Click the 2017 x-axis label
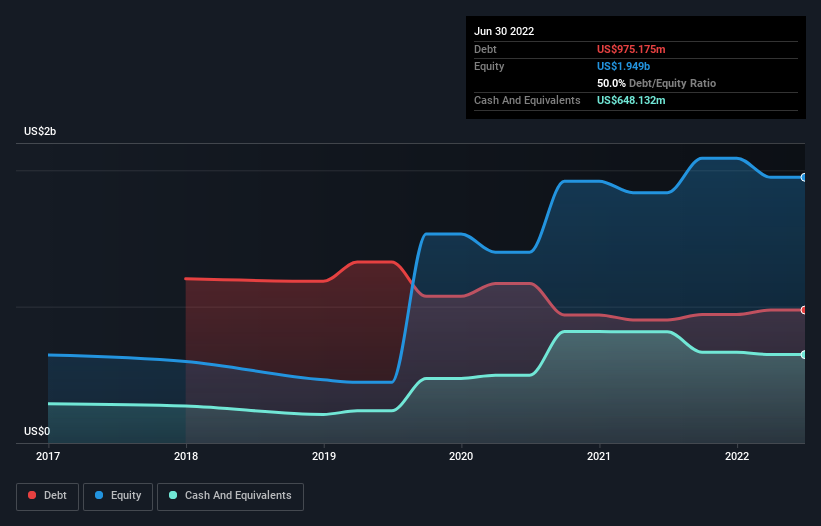This screenshot has height=526, width=821. click(48, 456)
